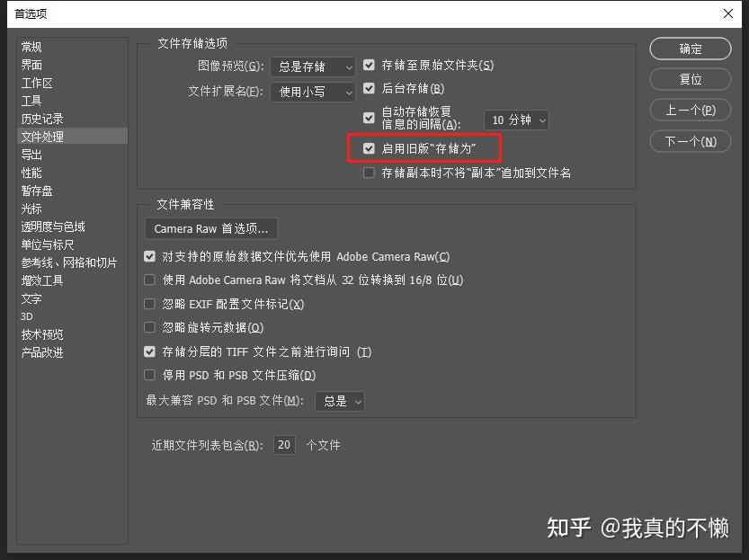Viewport: 749px width, 560px height.
Task: Click the 上一个 (Previous) button
Action: (x=689, y=110)
